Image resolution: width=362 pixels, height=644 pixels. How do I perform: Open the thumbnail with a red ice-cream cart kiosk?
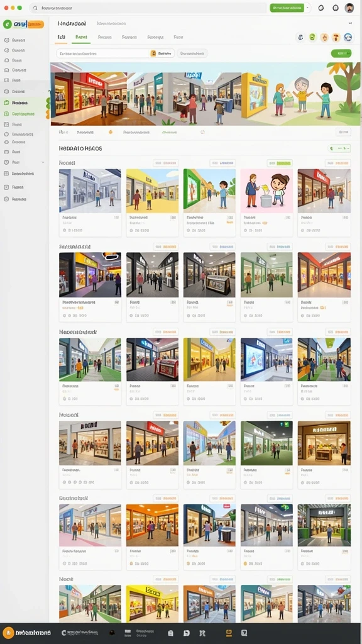tap(152, 359)
